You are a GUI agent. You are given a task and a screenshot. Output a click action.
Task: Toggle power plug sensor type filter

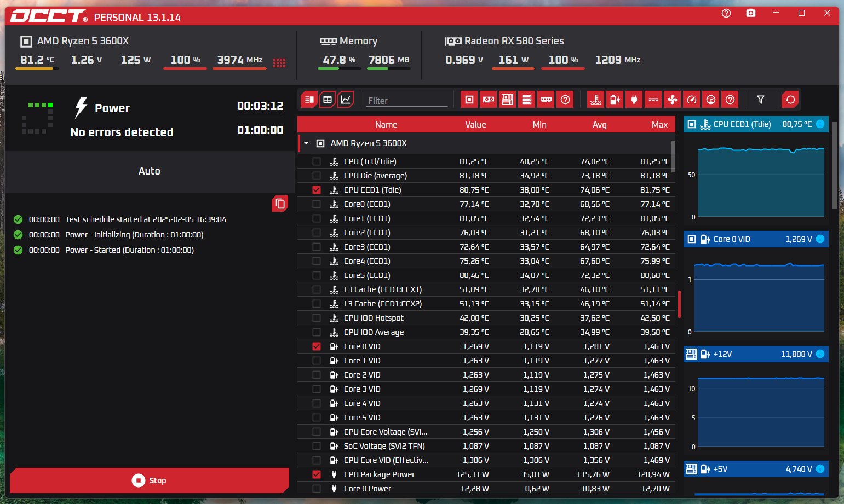tap(634, 100)
